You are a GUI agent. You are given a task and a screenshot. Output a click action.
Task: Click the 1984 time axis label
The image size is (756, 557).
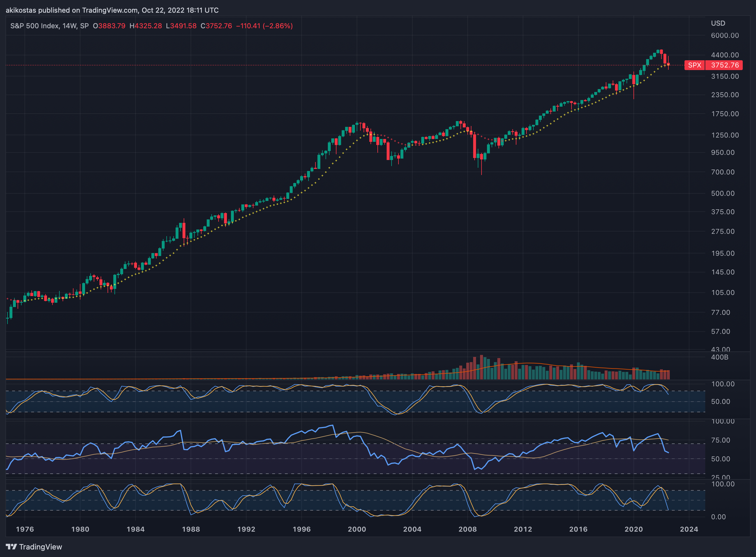click(x=136, y=529)
